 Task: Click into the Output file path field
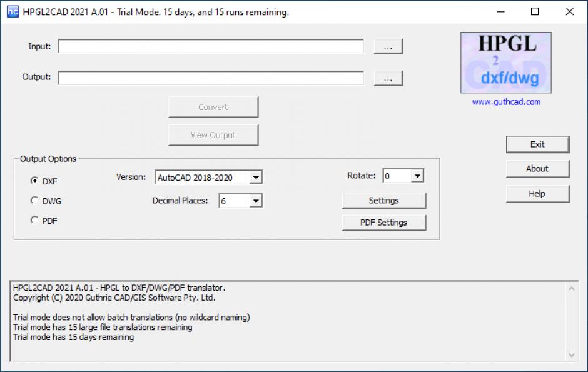pyautogui.click(x=211, y=78)
